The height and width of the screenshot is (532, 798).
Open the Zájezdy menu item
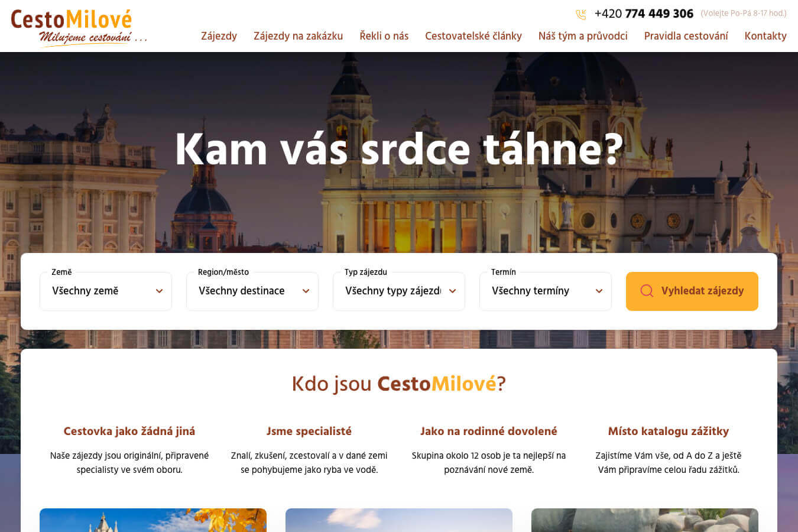[219, 36]
